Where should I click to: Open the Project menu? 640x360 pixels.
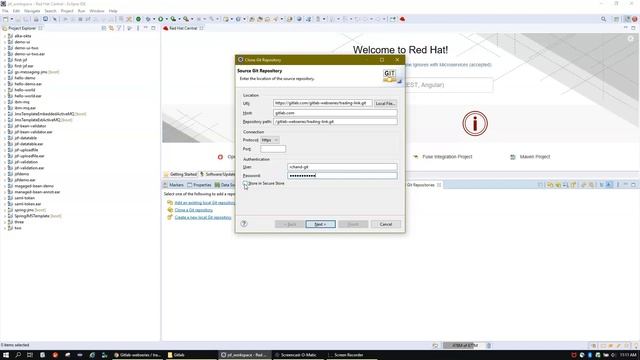pos(67,11)
